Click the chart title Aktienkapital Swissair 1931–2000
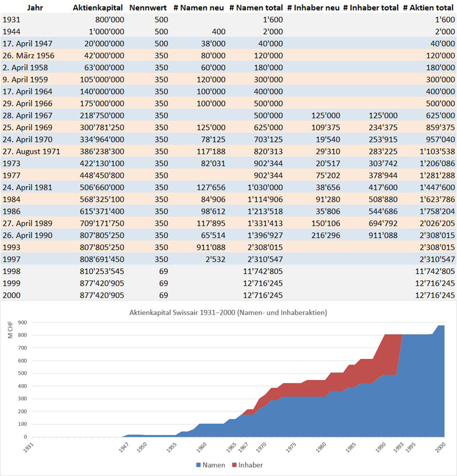The image size is (457, 476). [x=228, y=312]
